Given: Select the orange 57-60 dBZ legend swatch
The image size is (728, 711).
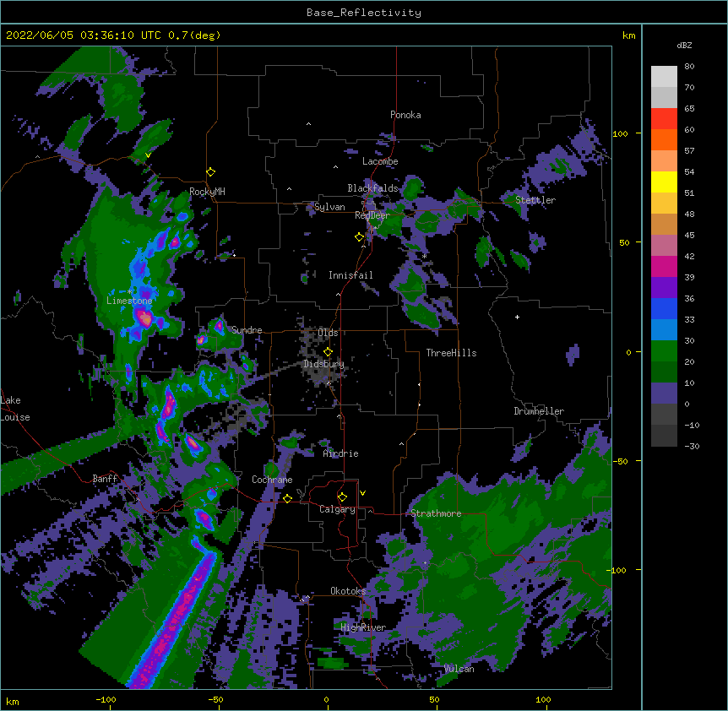Looking at the screenshot, I should click(x=664, y=140).
